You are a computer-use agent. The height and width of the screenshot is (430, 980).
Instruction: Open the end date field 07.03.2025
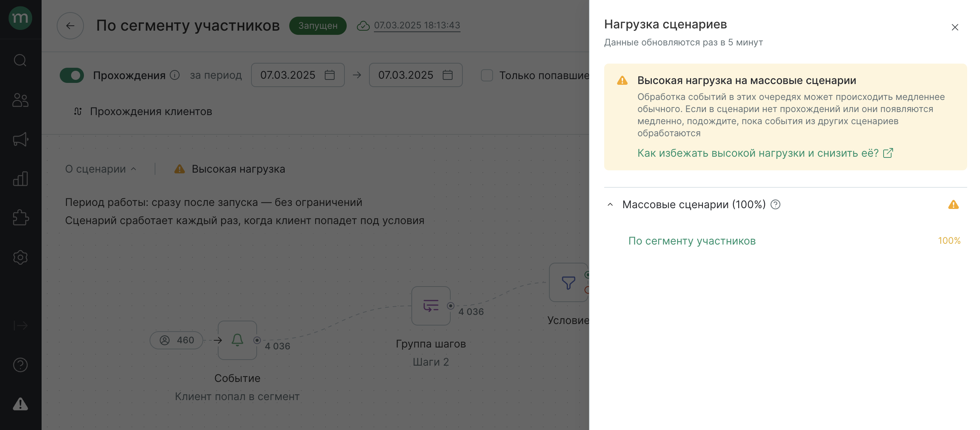pos(416,75)
